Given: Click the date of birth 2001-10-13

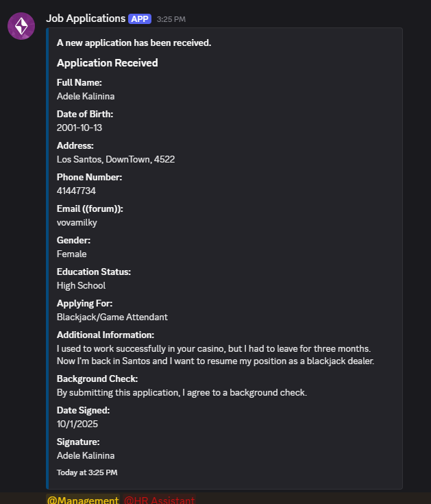Looking at the screenshot, I should 79,128.
